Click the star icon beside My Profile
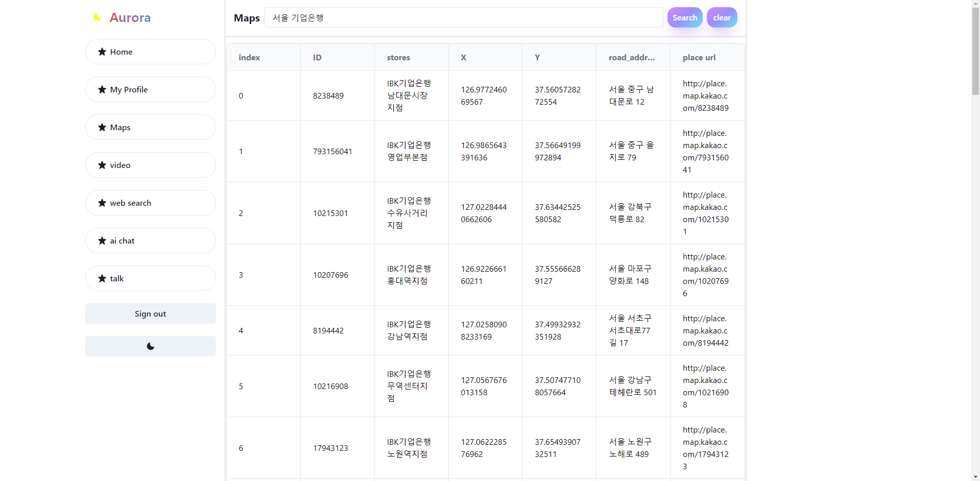Image resolution: width=980 pixels, height=481 pixels. coord(102,89)
